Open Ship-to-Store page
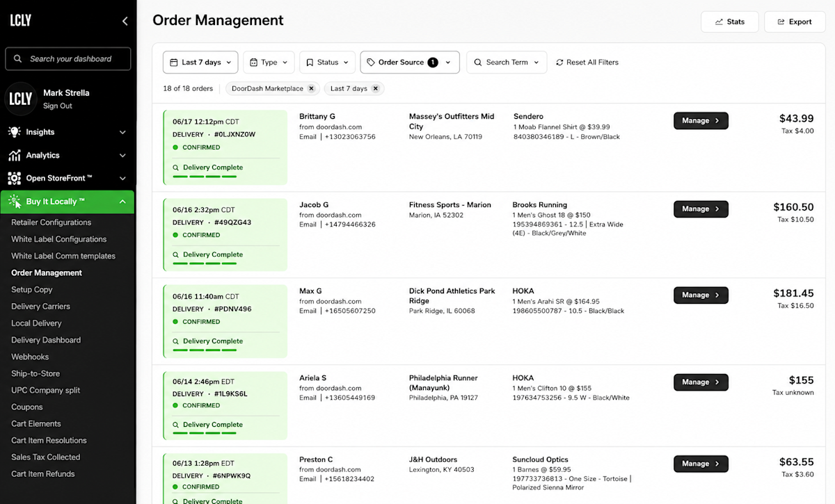 pyautogui.click(x=35, y=374)
